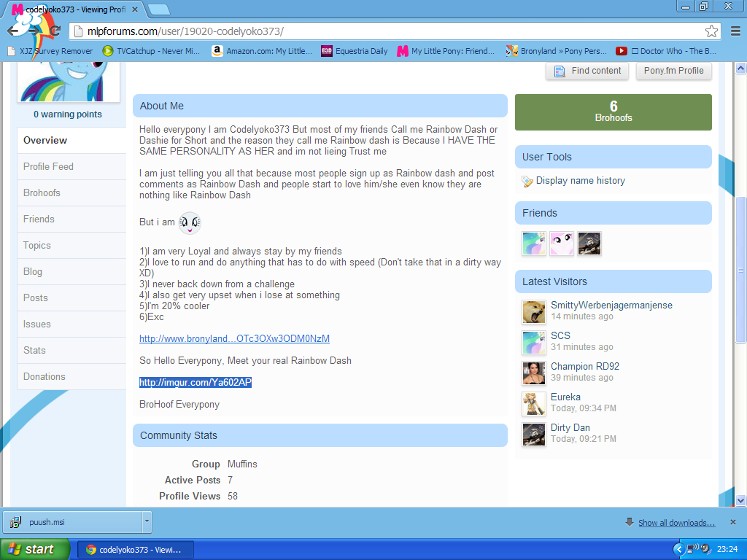
Task: Click the YouTube Doctor Who bookmark icon
Action: point(621,51)
